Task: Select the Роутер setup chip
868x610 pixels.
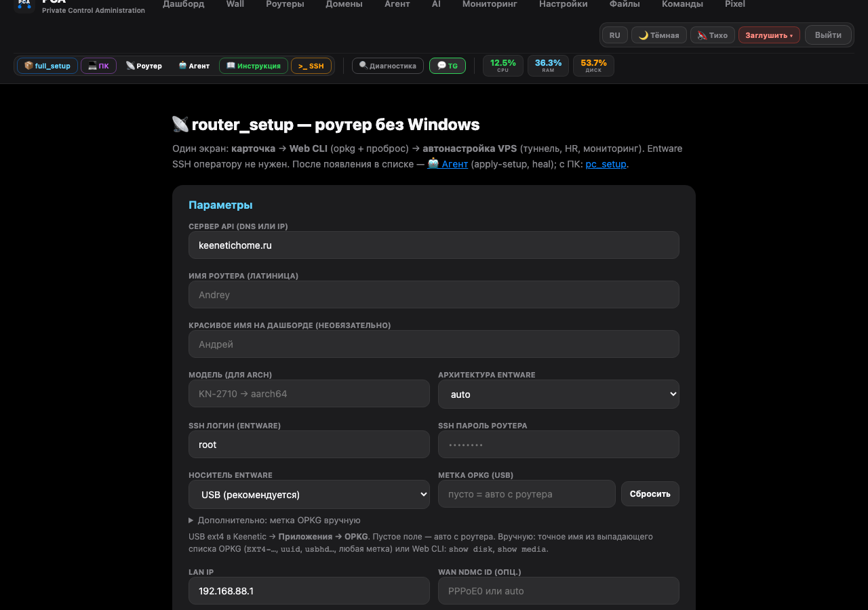Action: [144, 66]
